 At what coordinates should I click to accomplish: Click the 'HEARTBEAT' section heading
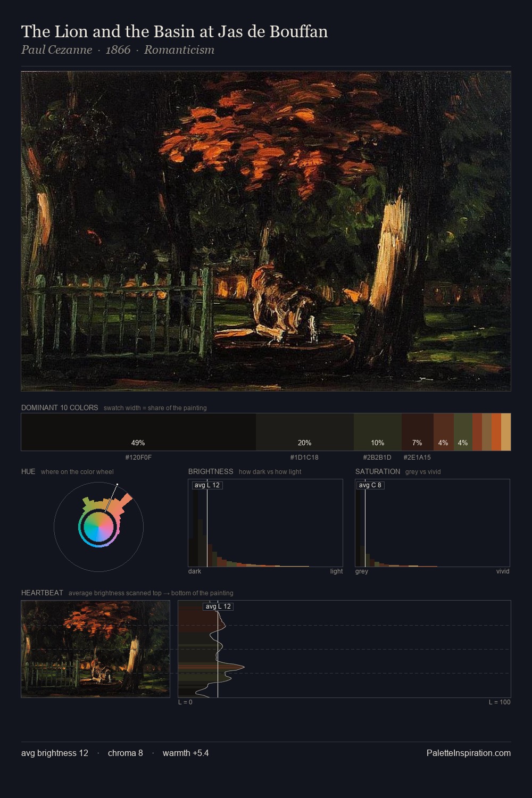coord(42,593)
